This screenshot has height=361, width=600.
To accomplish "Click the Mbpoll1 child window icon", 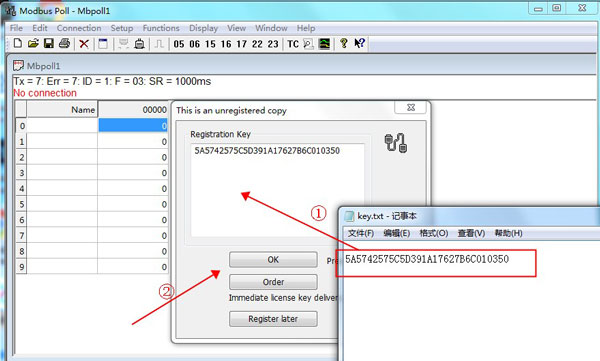I will (18, 65).
